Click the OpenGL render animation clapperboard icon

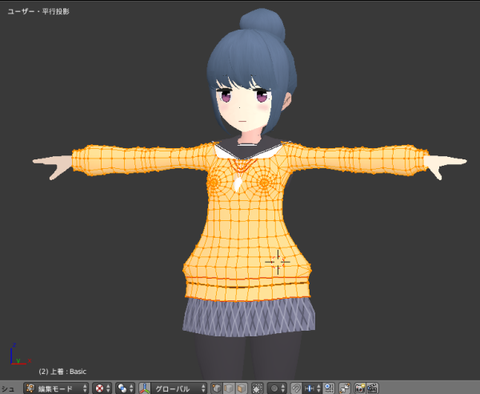372,388
